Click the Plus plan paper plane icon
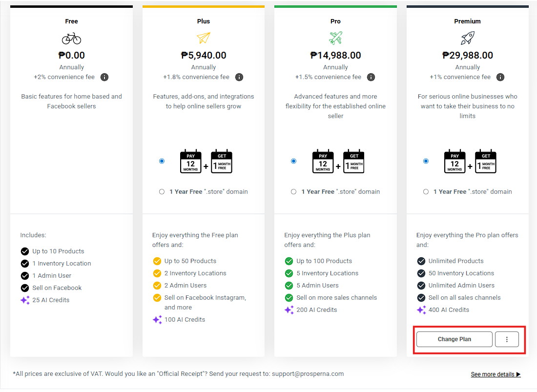The image size is (537, 392). coord(203,38)
